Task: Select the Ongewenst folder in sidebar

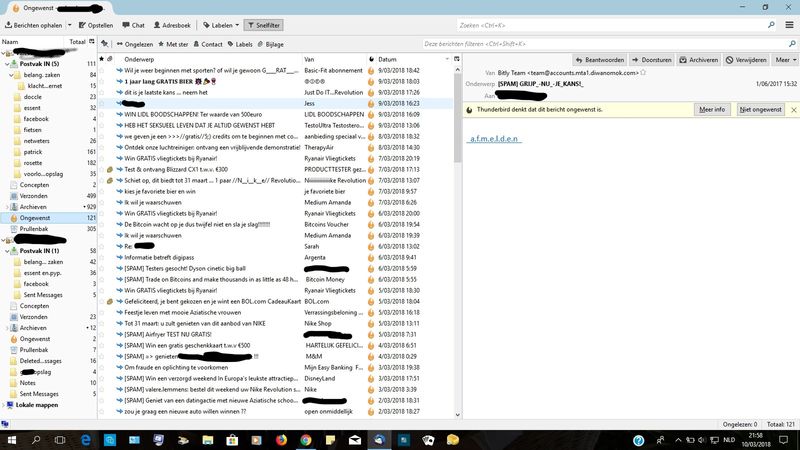Action: [x=35, y=217]
